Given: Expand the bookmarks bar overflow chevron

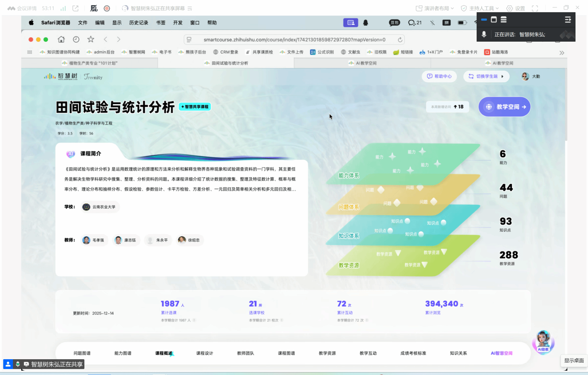Looking at the screenshot, I should click(x=562, y=53).
